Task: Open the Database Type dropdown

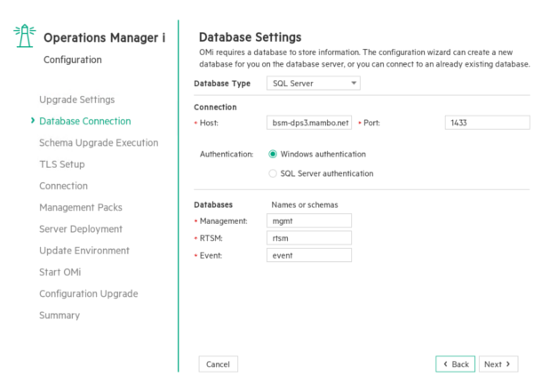Action: pos(313,84)
